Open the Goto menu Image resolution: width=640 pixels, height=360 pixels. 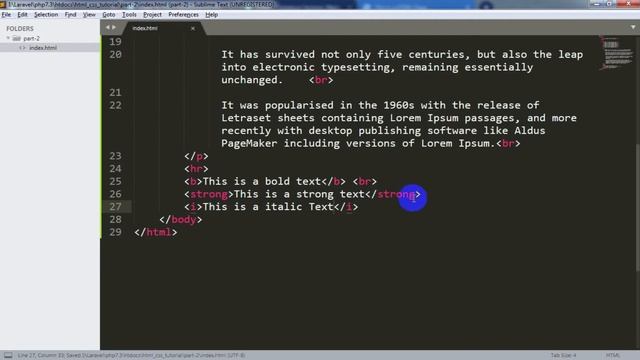tap(109, 15)
